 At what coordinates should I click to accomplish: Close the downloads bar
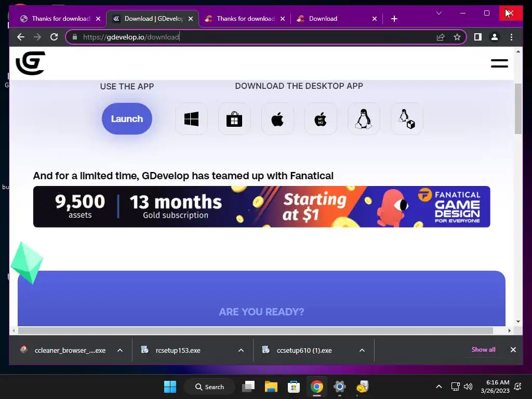click(513, 350)
